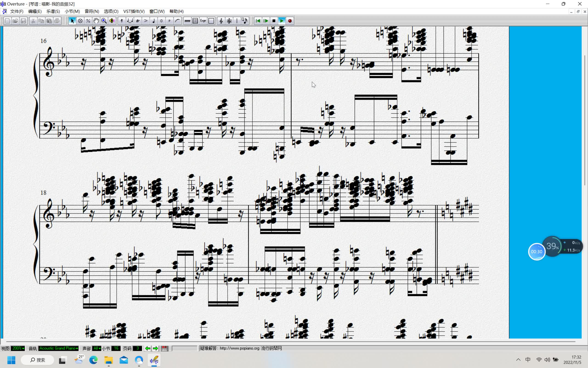The height and width of the screenshot is (368, 588).
Task: Open the dynamics P palette
Action: (170, 21)
